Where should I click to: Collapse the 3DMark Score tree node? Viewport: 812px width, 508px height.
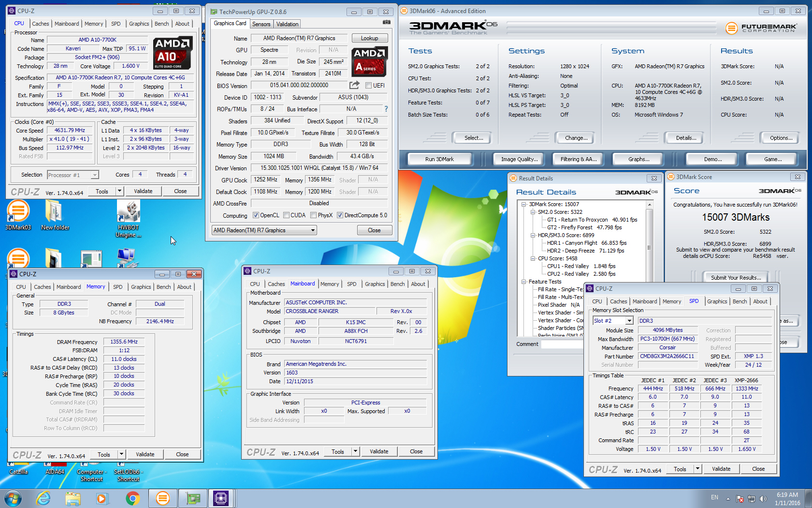point(523,204)
